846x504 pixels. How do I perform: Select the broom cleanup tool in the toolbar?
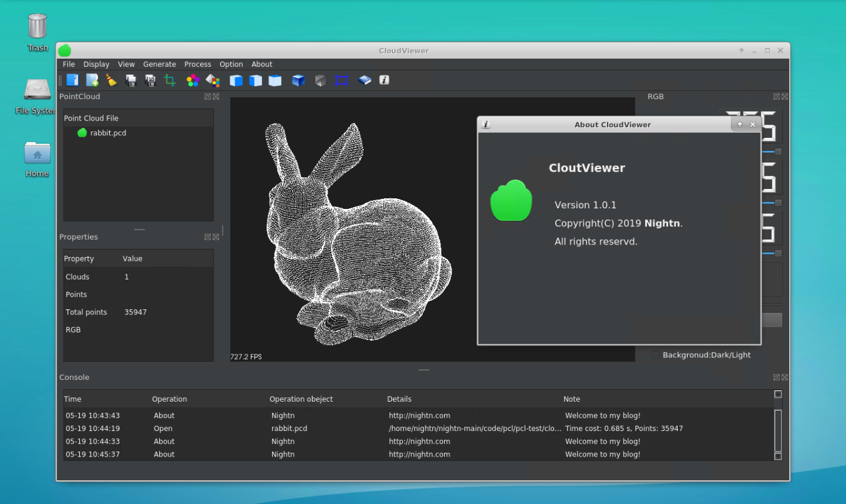click(111, 80)
